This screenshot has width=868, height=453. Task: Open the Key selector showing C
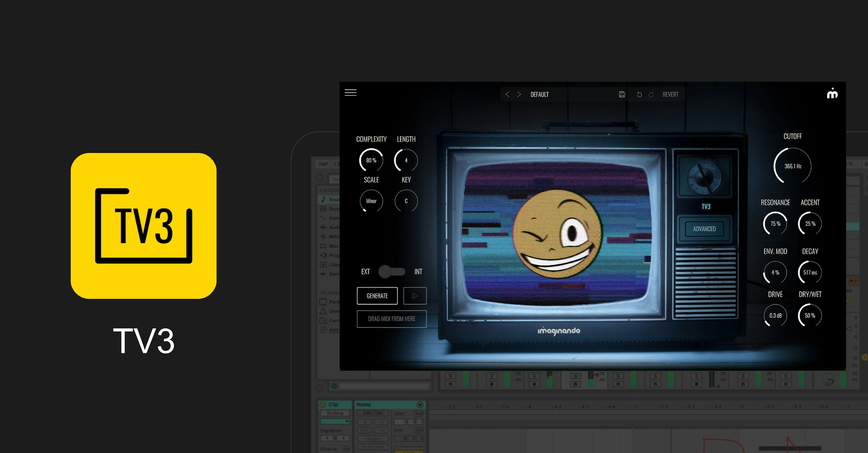point(406,201)
